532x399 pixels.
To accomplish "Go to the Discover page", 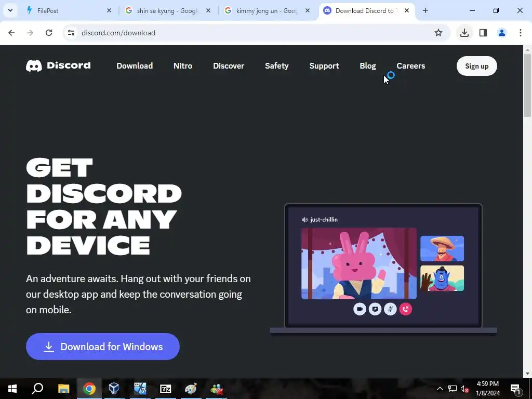I will tap(229, 66).
